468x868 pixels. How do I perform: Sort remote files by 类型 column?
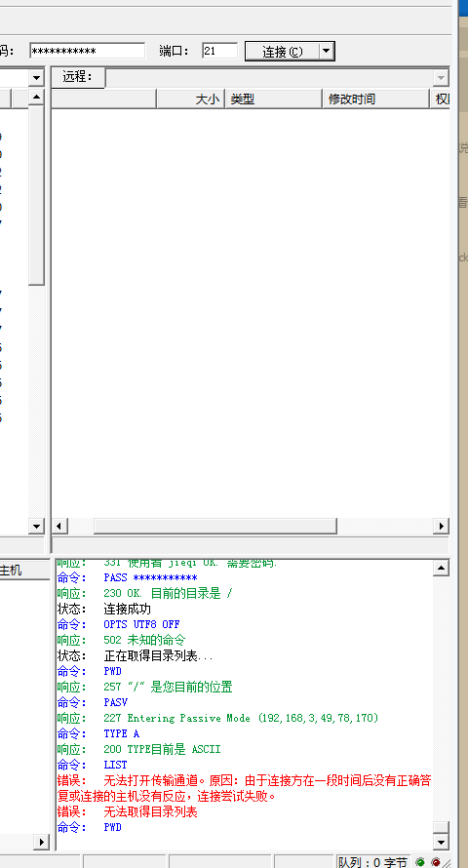tap(274, 99)
